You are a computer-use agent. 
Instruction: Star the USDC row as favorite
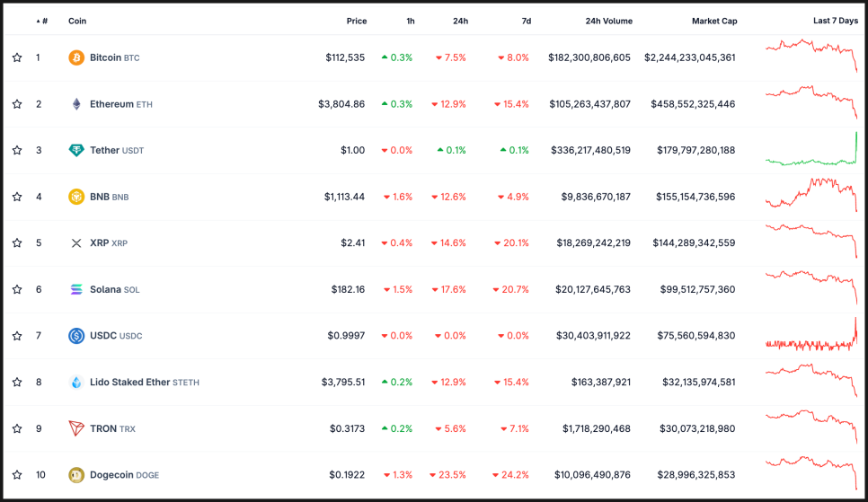[x=17, y=336]
